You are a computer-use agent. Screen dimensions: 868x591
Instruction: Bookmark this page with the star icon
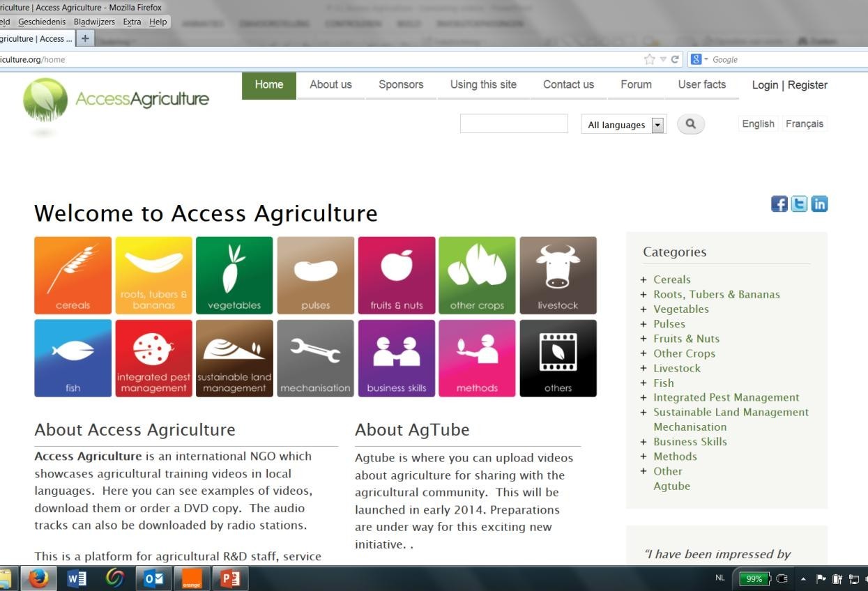650,59
